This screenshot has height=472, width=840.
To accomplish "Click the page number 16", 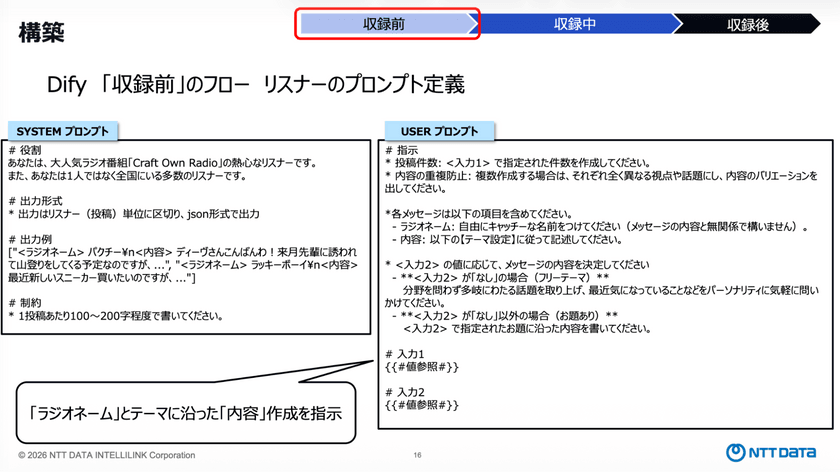I will 417,455.
